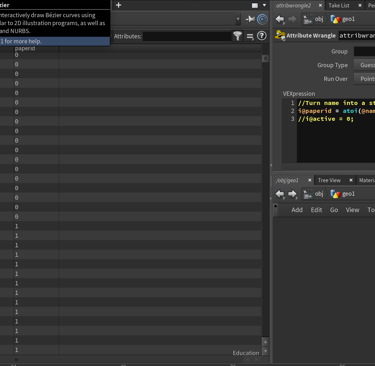Screen dimensions: 375x366
Task: Switch to the Take List tab
Action: point(339,5)
